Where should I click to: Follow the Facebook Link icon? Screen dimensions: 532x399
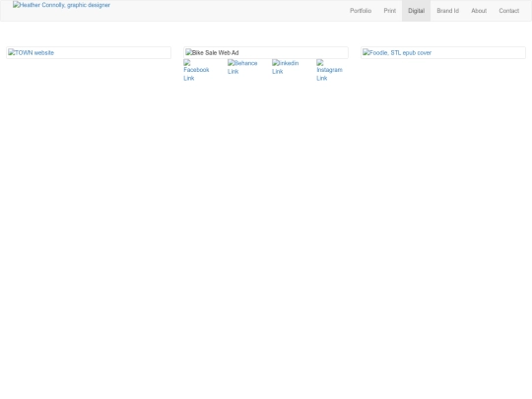196,70
